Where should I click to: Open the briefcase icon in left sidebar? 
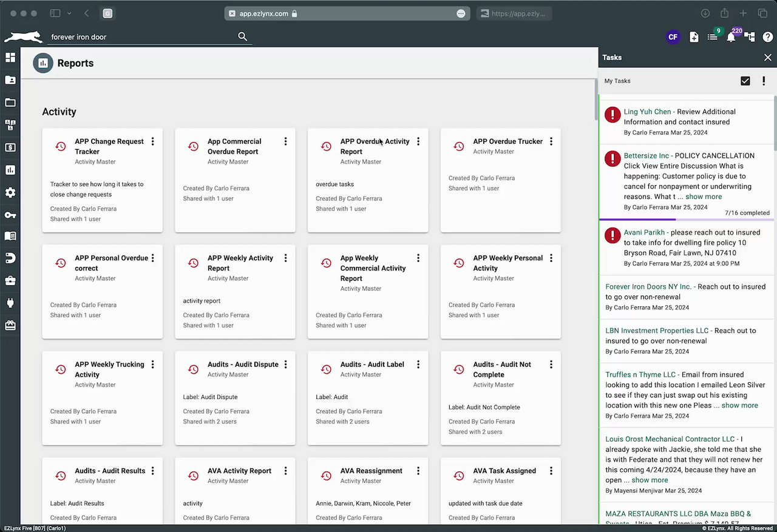point(10,281)
